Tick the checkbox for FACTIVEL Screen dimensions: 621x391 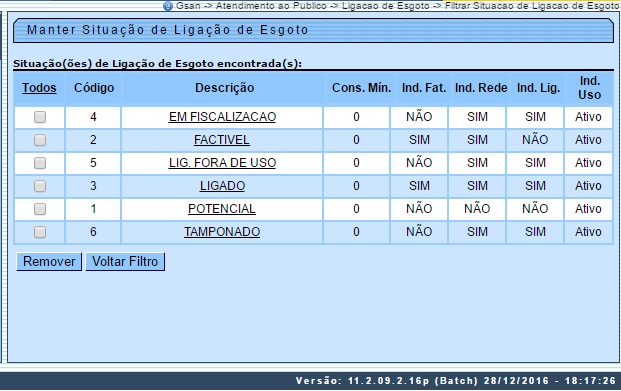[x=40, y=140]
